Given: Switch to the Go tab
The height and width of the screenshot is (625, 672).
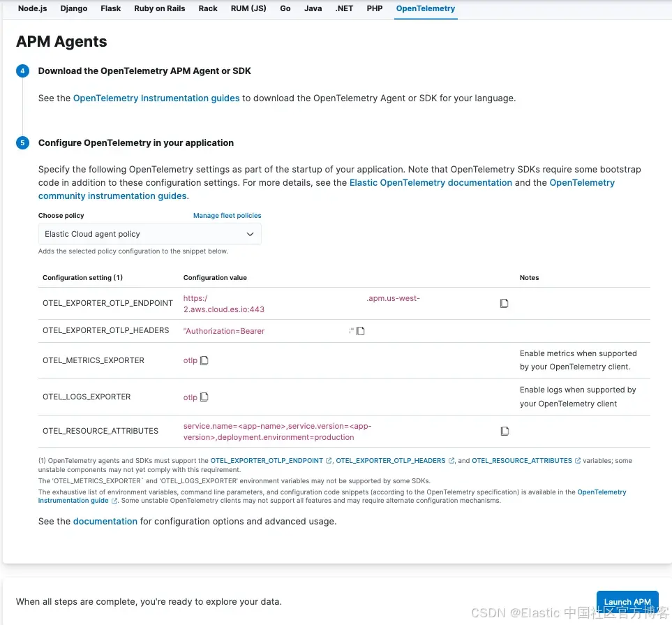Looking at the screenshot, I should pos(285,8).
